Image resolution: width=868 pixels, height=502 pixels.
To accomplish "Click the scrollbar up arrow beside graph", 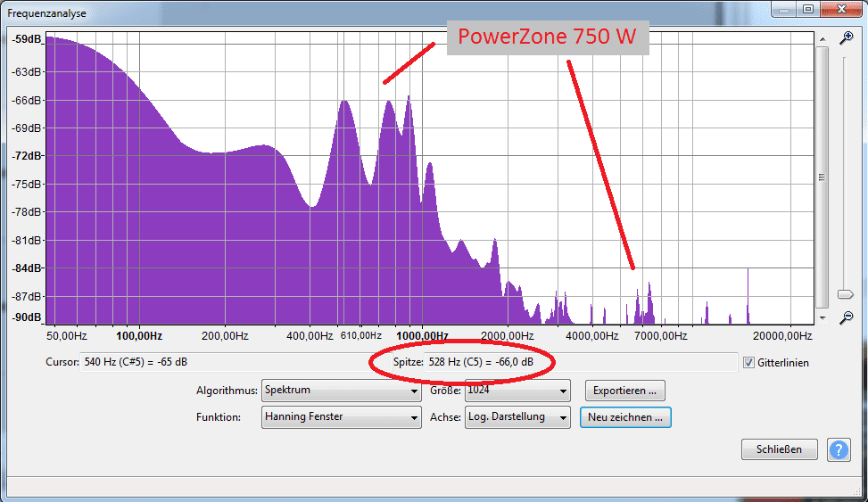I will (822, 39).
